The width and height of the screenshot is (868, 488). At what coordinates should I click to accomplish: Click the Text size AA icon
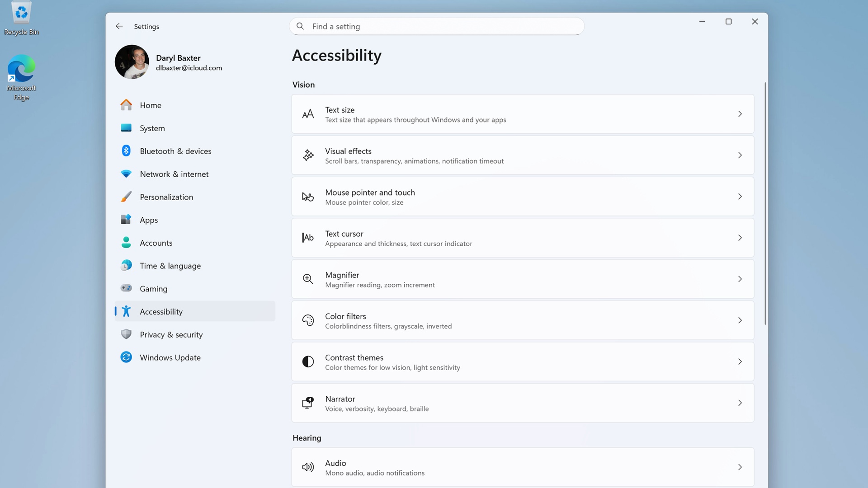[308, 114]
